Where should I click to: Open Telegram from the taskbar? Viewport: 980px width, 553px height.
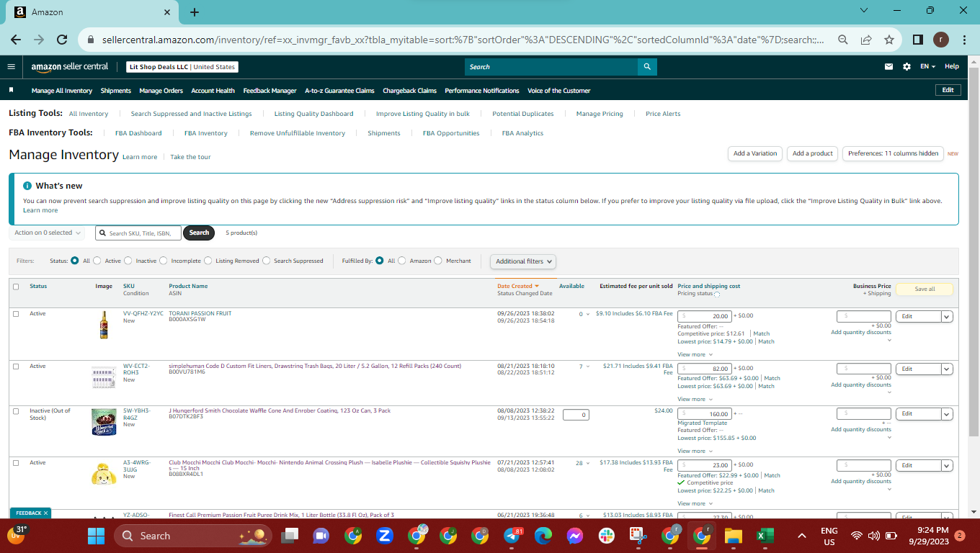pos(511,536)
